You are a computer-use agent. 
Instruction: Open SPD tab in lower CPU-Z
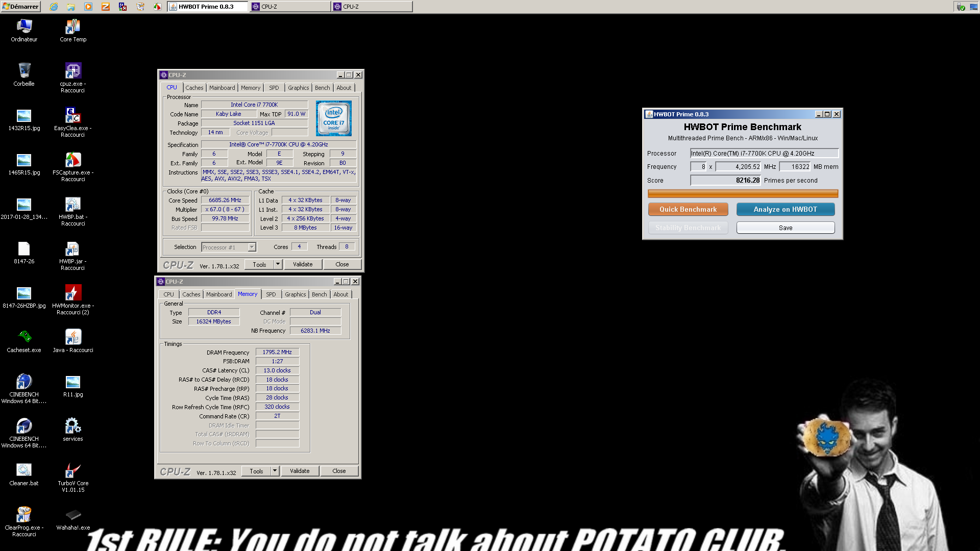pyautogui.click(x=271, y=294)
